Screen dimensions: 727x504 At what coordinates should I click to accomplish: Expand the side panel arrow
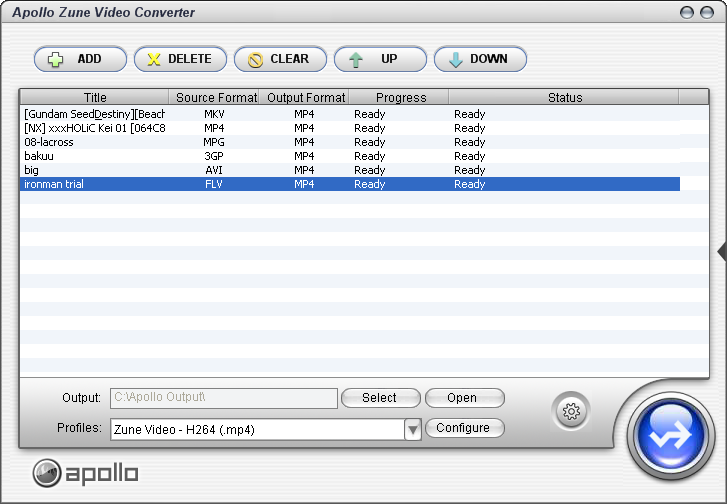721,251
